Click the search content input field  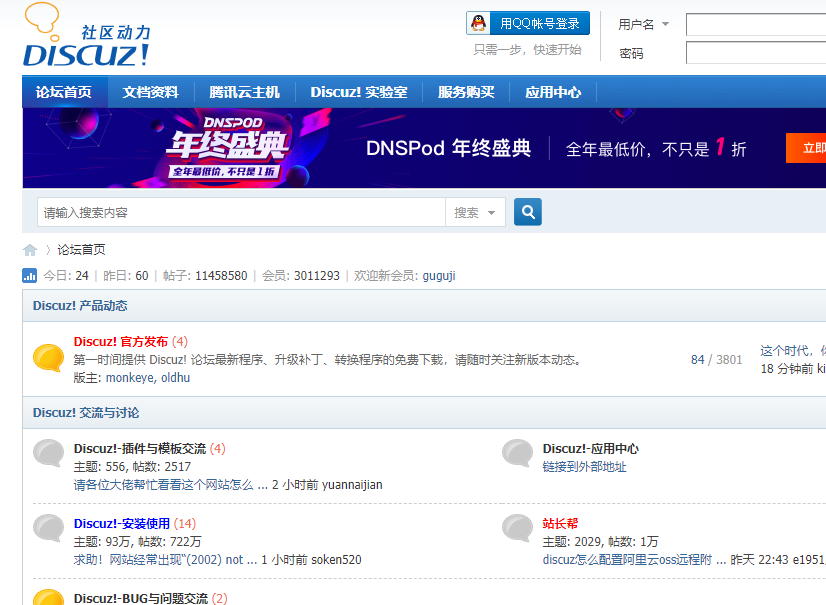(240, 212)
